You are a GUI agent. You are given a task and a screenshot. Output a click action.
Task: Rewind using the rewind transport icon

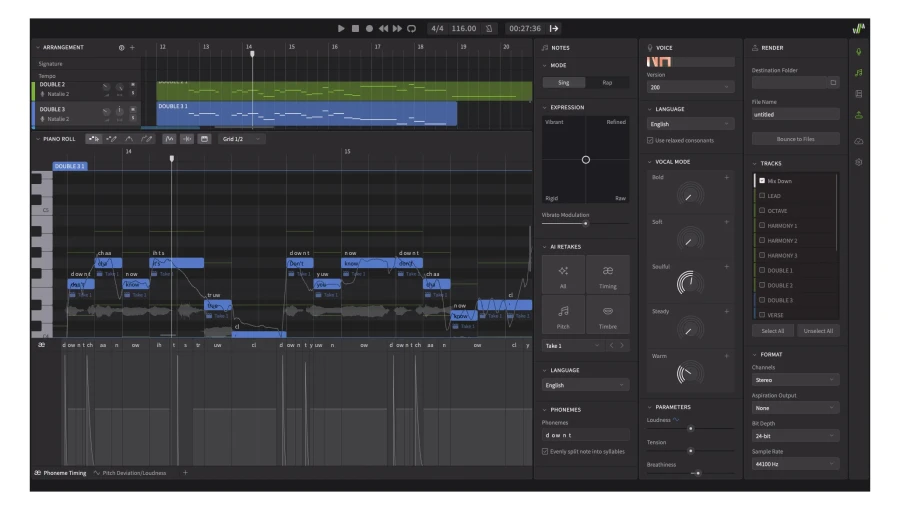[x=383, y=28]
